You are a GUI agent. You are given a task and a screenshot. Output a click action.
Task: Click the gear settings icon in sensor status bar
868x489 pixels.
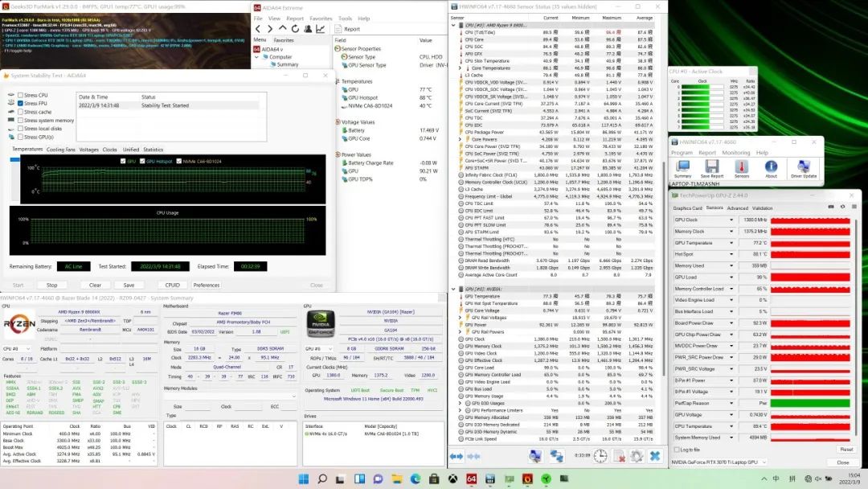[635, 457]
